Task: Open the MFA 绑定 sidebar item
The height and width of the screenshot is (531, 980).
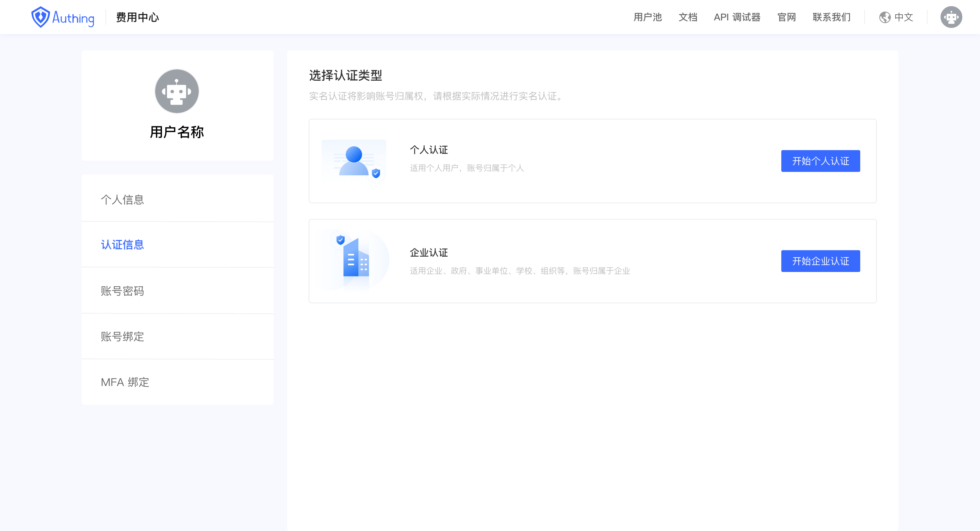Action: [x=125, y=382]
